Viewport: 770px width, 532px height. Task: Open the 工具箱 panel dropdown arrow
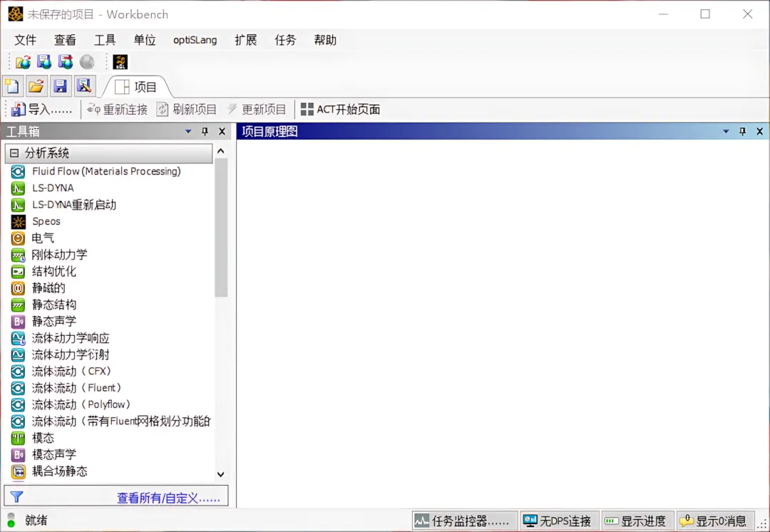click(x=188, y=131)
